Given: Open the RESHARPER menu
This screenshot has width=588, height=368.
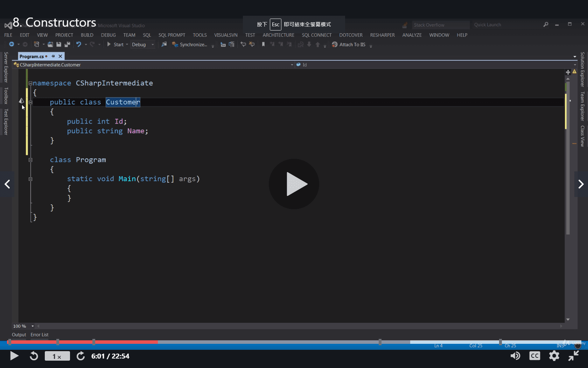Looking at the screenshot, I should coord(382,35).
